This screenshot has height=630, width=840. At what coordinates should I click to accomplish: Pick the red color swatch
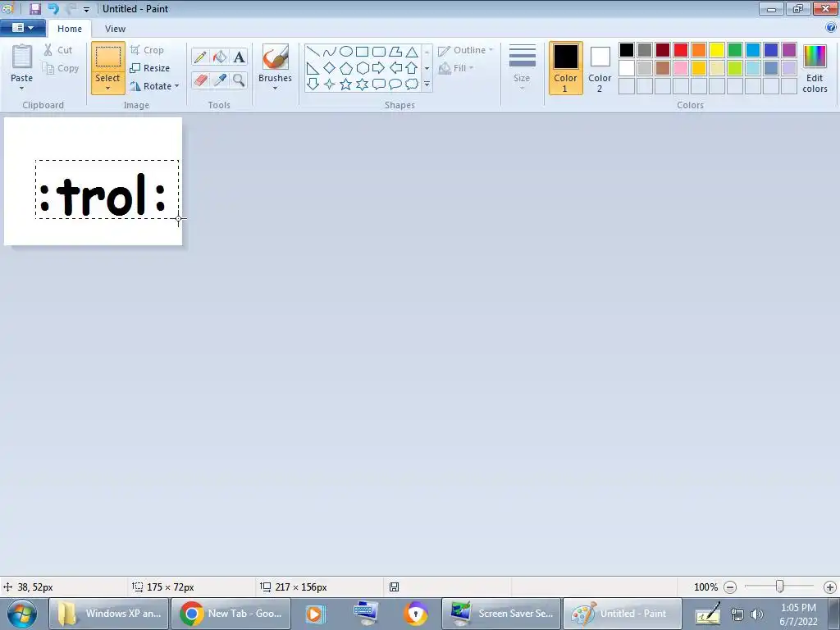681,50
